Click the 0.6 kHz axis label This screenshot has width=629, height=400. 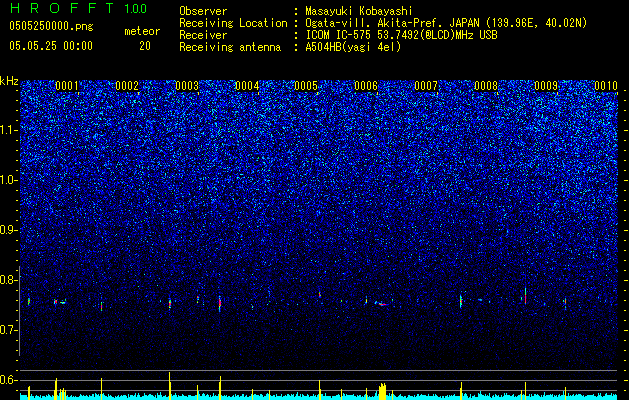pyautogui.click(x=8, y=380)
